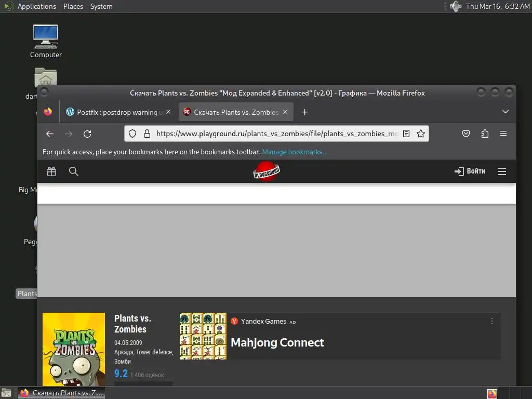Click the gift icon on Playground header

(51, 171)
